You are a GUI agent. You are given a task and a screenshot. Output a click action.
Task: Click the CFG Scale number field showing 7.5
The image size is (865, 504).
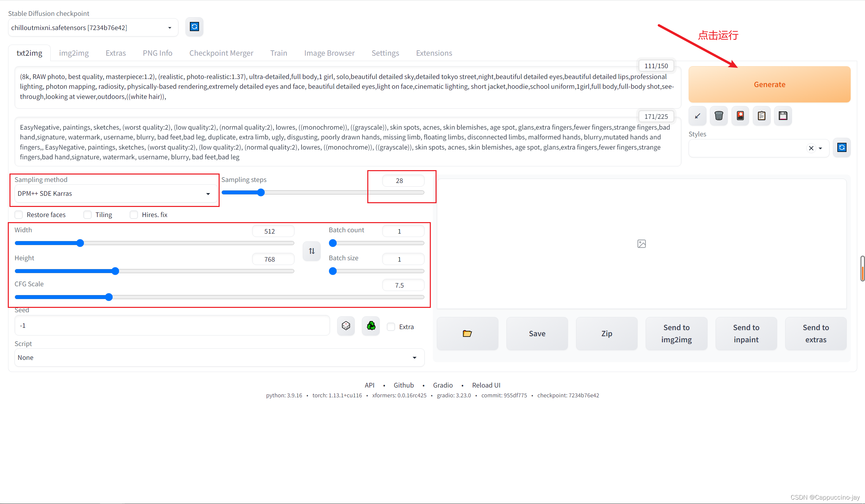coord(403,285)
